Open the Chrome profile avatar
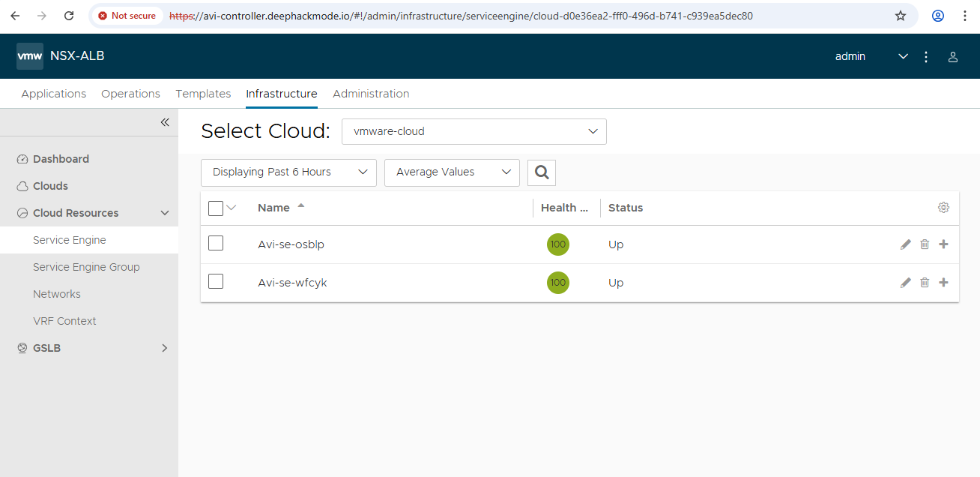The image size is (980, 477). coord(938,16)
